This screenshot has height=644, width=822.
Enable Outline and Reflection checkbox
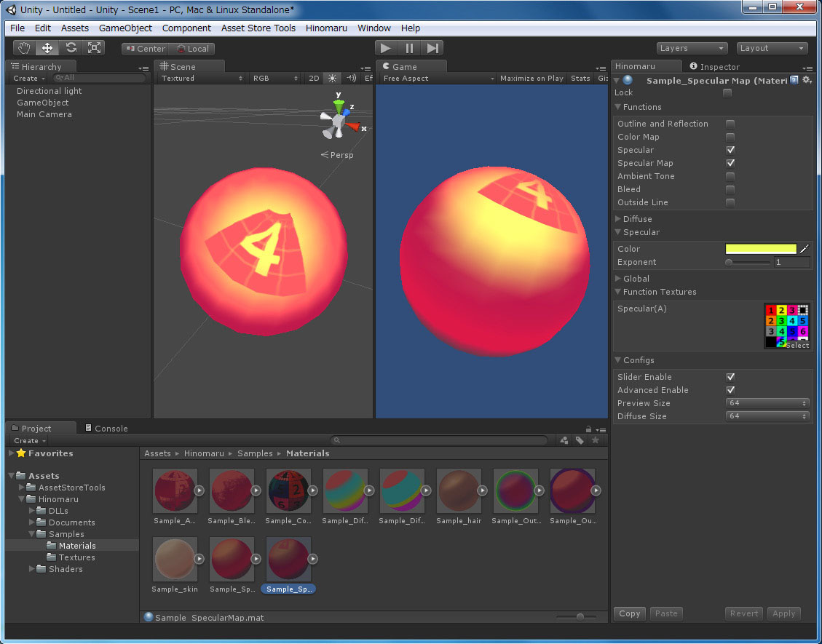(730, 124)
